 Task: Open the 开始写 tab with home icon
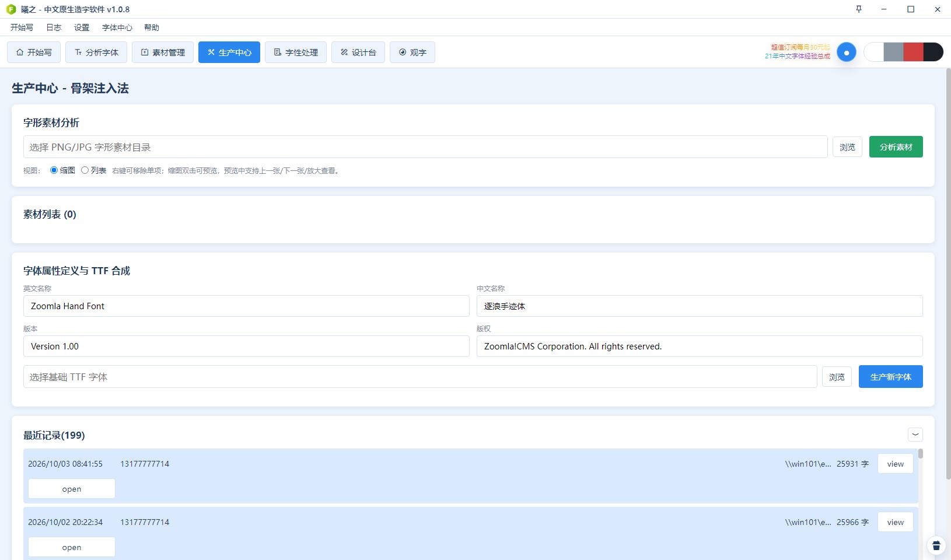pos(34,52)
